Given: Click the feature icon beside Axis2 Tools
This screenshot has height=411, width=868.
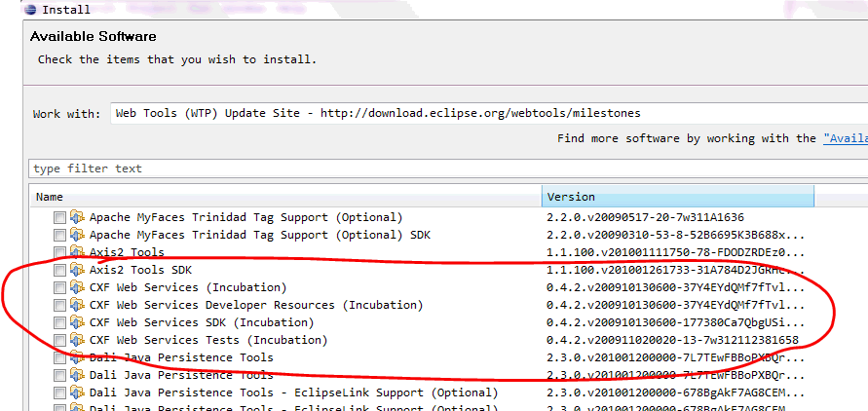Looking at the screenshot, I should (76, 253).
